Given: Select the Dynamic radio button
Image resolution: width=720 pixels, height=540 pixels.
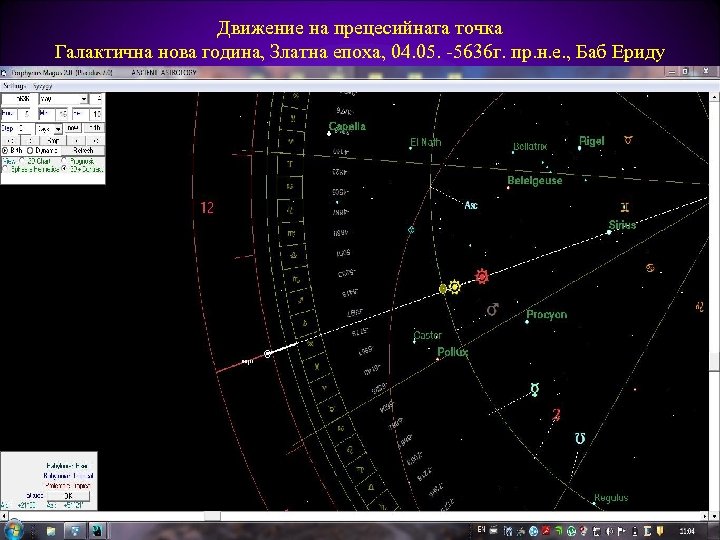Looking at the screenshot, I should (30, 151).
